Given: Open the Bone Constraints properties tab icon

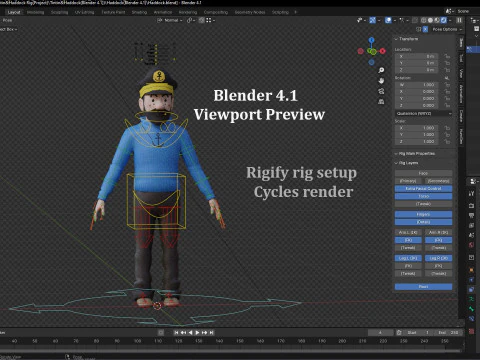Looking at the screenshot, I should [x=471, y=319].
